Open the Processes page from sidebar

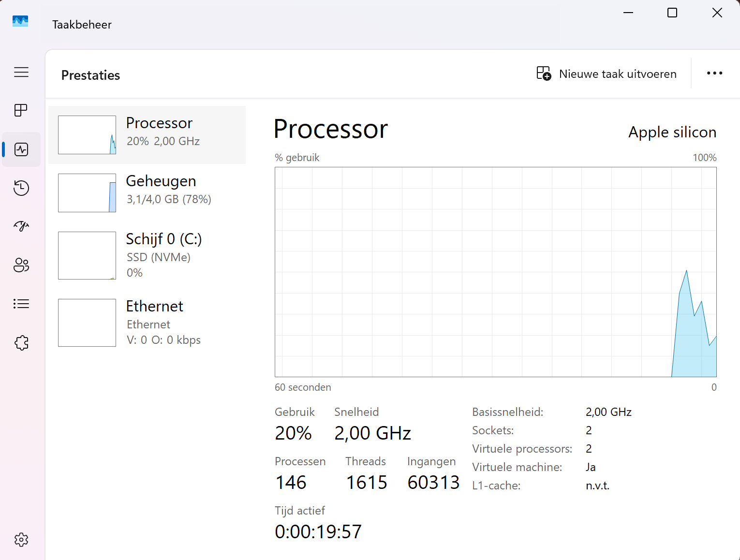pyautogui.click(x=21, y=111)
